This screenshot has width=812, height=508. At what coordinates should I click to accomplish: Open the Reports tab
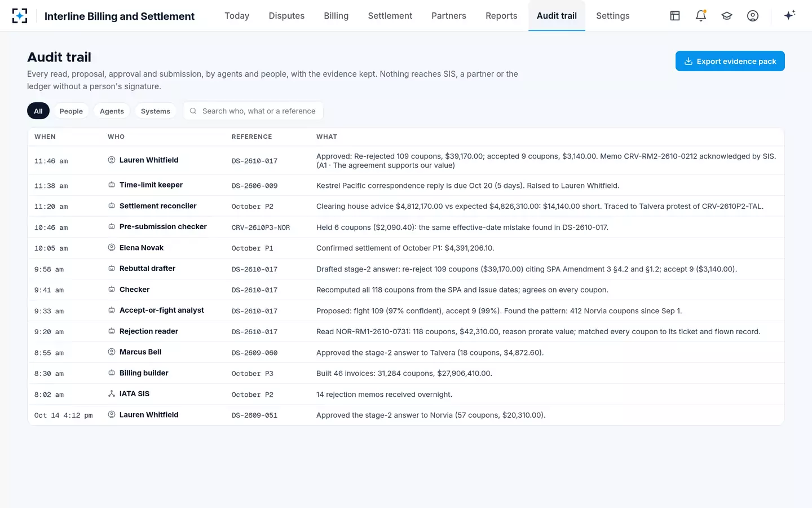coord(501,16)
